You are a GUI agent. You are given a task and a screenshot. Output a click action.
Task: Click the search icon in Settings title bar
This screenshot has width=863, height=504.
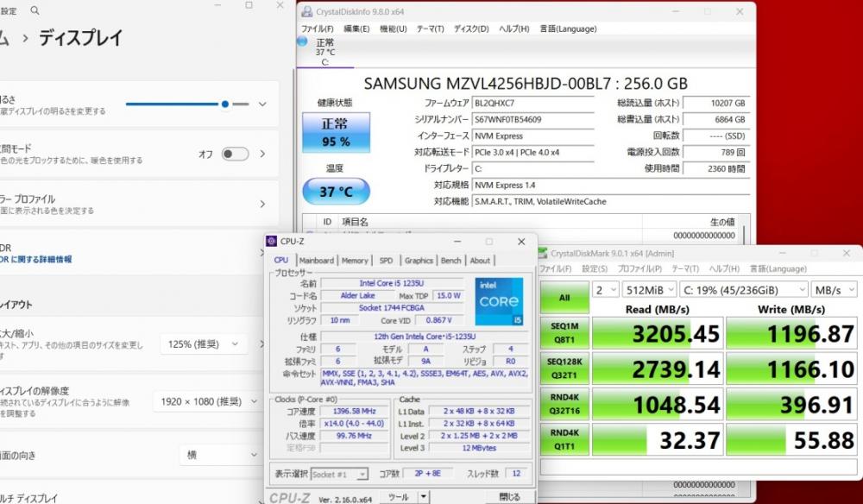[x=35, y=10]
